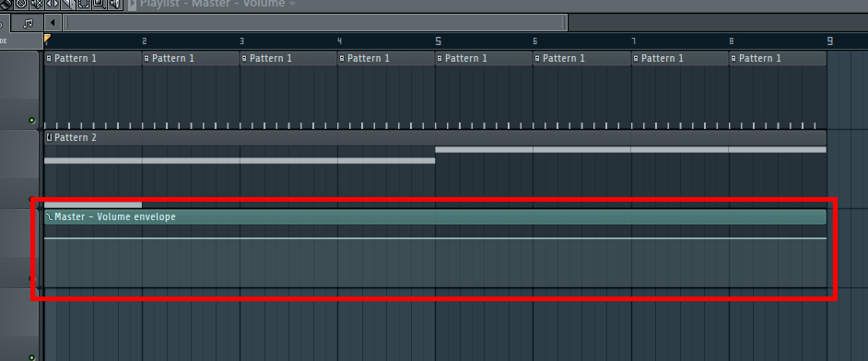Select the Slip tool with left-right arrows
This screenshot has height=361, width=868.
[x=53, y=4]
